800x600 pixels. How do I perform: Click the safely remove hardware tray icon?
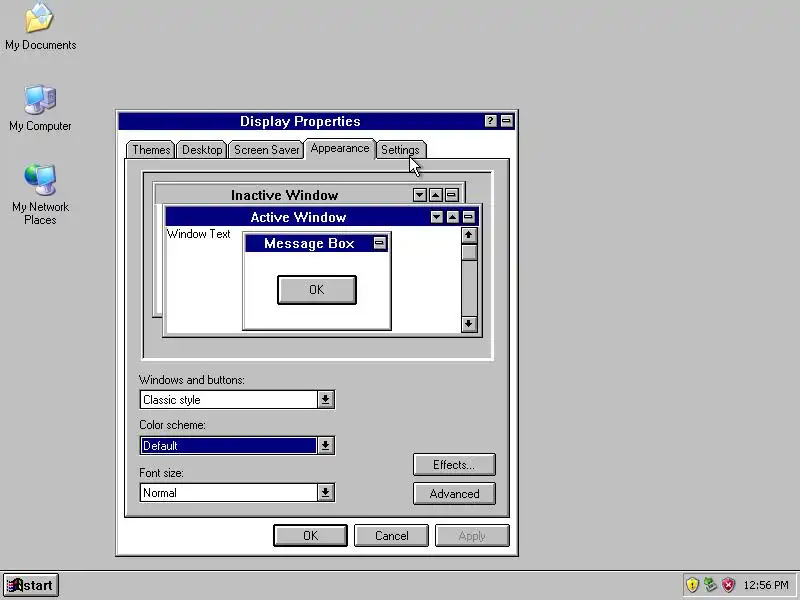[710, 585]
